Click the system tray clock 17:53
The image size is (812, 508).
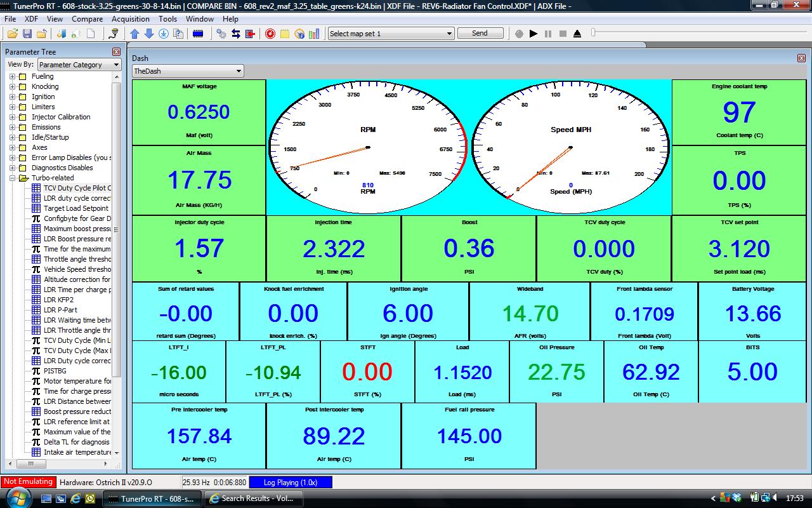[794, 498]
